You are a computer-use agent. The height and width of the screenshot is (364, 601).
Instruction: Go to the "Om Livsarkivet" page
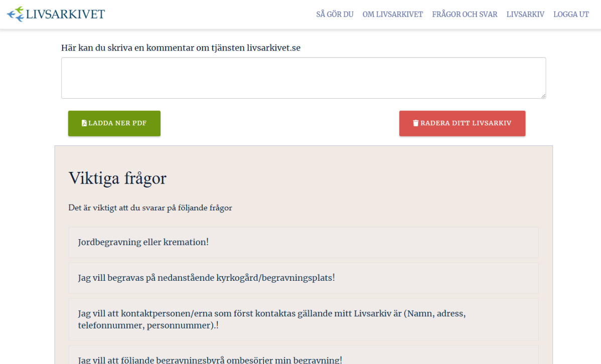tap(393, 15)
